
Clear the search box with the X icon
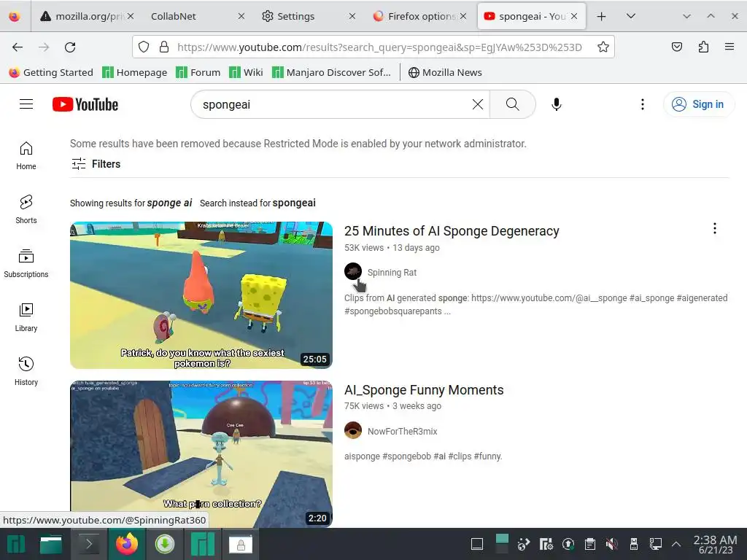[x=477, y=104]
